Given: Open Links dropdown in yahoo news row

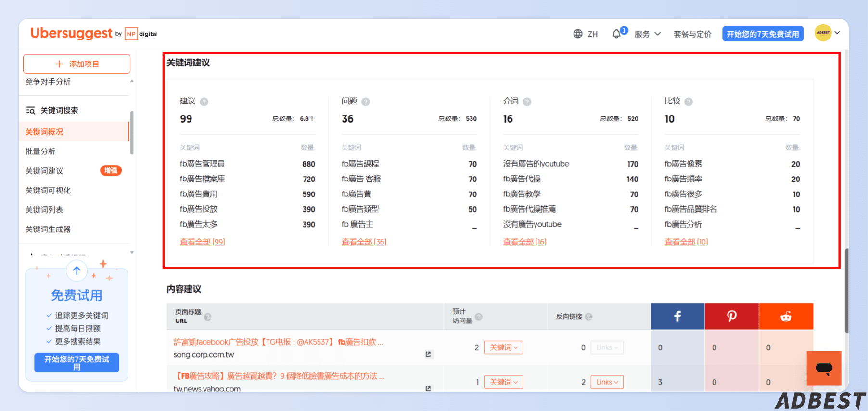Looking at the screenshot, I should tap(607, 382).
